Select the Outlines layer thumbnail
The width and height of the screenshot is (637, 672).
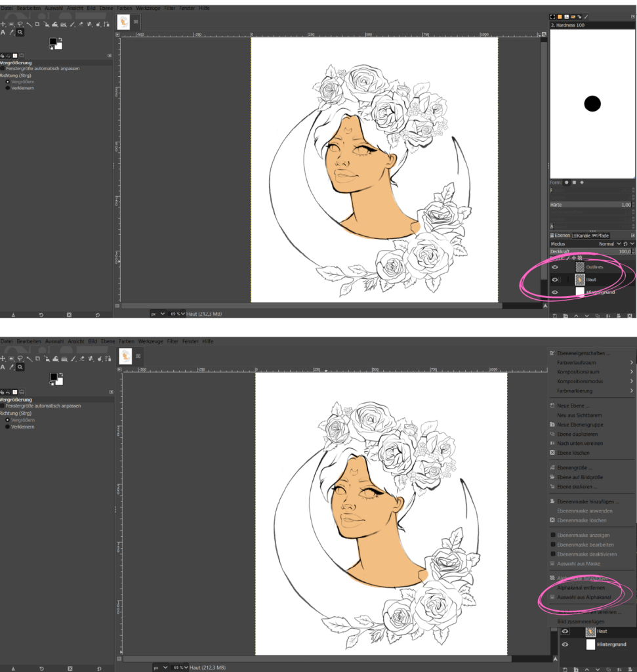tap(580, 267)
